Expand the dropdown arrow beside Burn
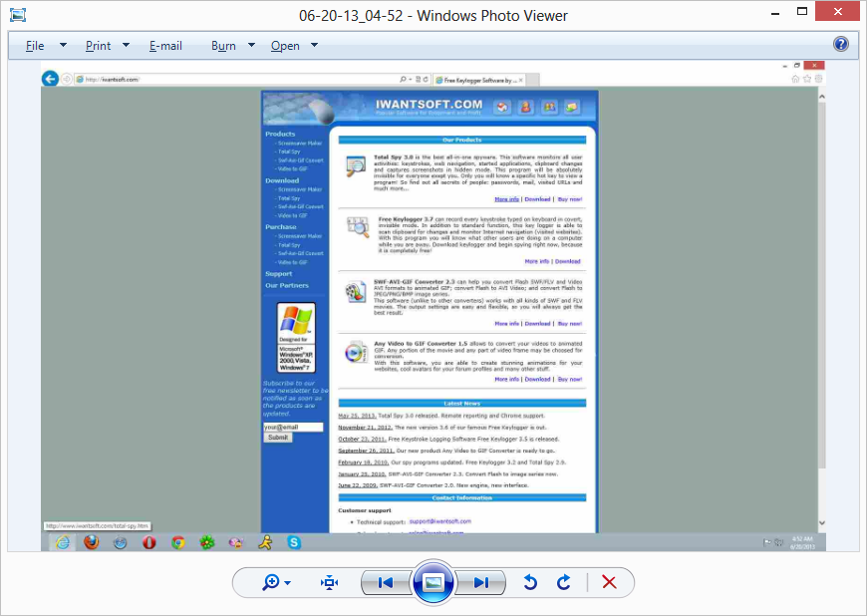This screenshot has width=867, height=616. click(x=251, y=46)
